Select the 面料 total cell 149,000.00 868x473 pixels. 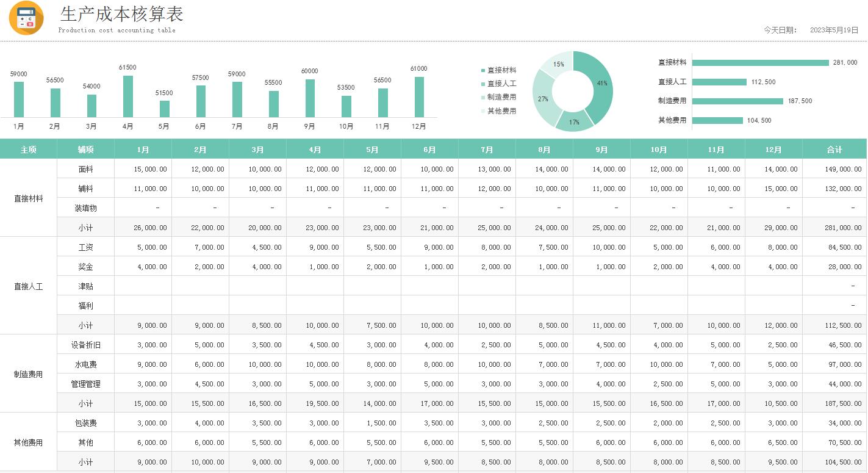click(834, 169)
